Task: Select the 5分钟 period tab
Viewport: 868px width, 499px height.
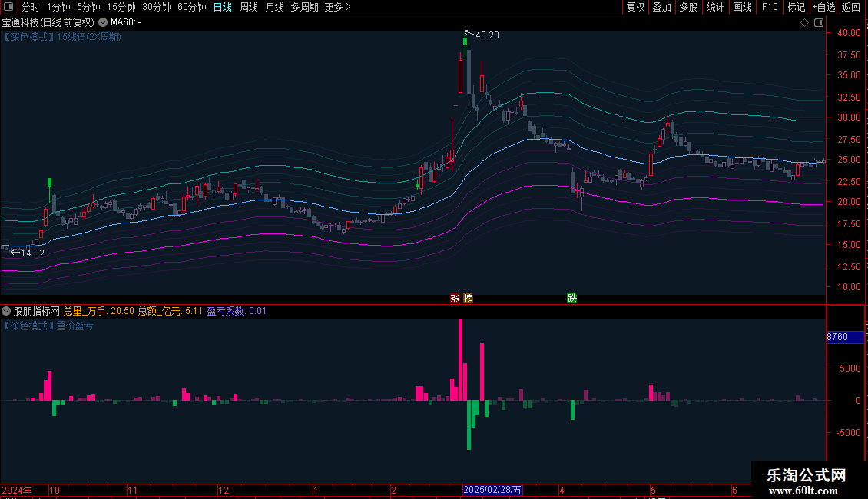Action: coord(88,7)
